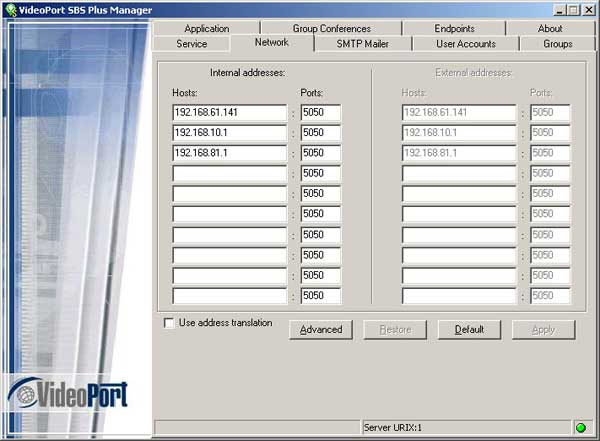Click the Advanced button

coord(321,330)
